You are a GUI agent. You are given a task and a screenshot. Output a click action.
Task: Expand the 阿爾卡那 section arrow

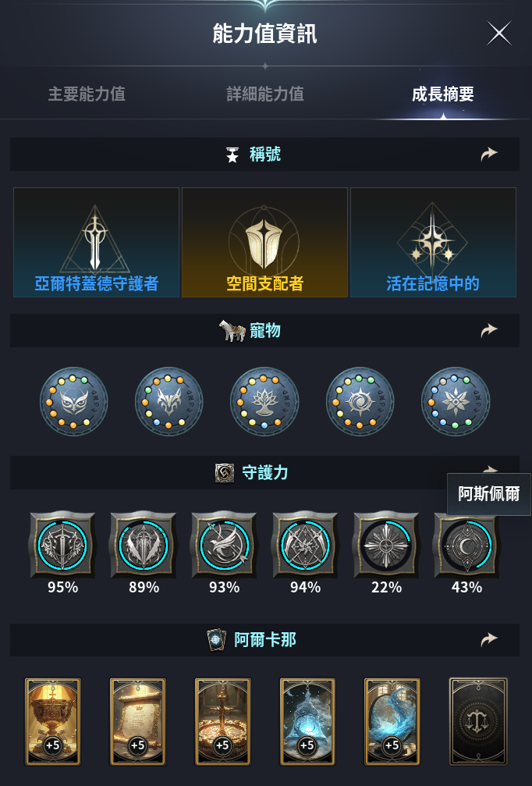coord(489,639)
